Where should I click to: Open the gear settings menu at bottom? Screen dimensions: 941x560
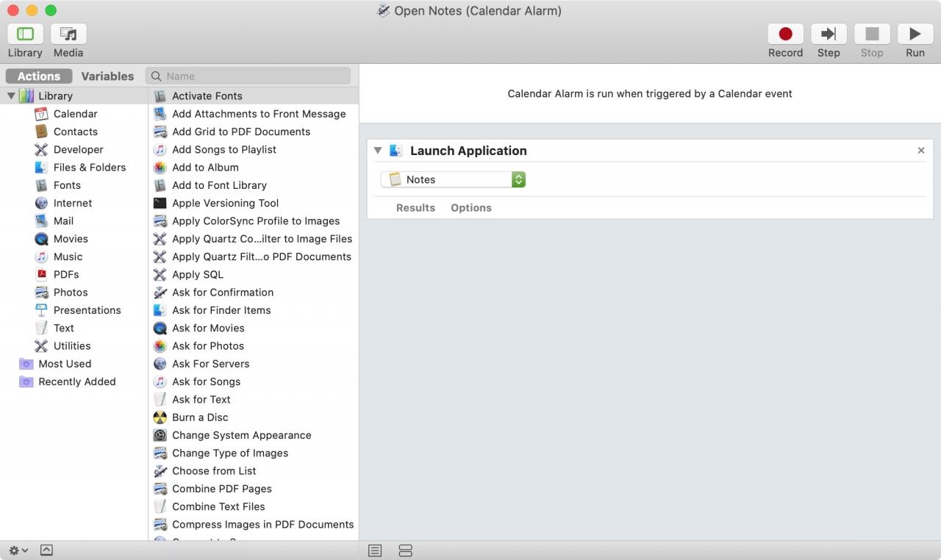pos(18,550)
